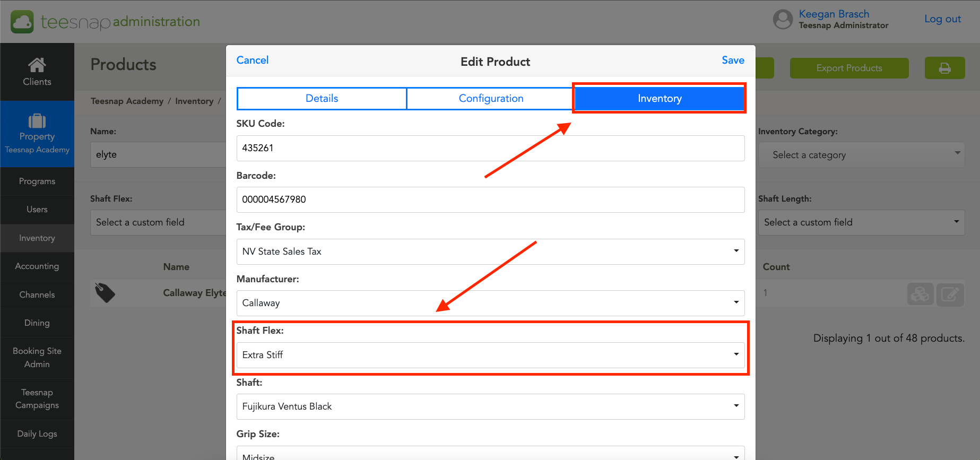Click the Callaway Elyte product name

[195, 293]
